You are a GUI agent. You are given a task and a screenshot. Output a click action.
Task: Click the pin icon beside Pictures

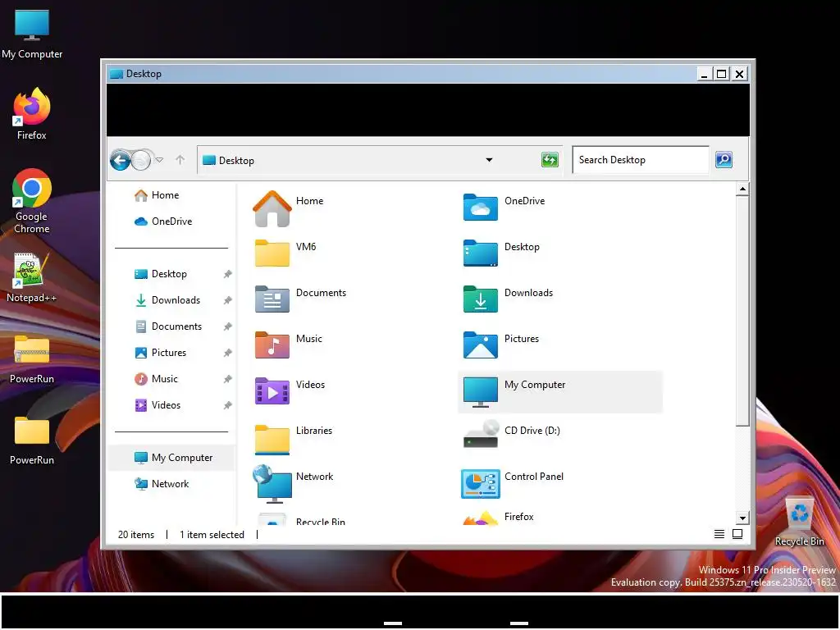click(x=228, y=353)
